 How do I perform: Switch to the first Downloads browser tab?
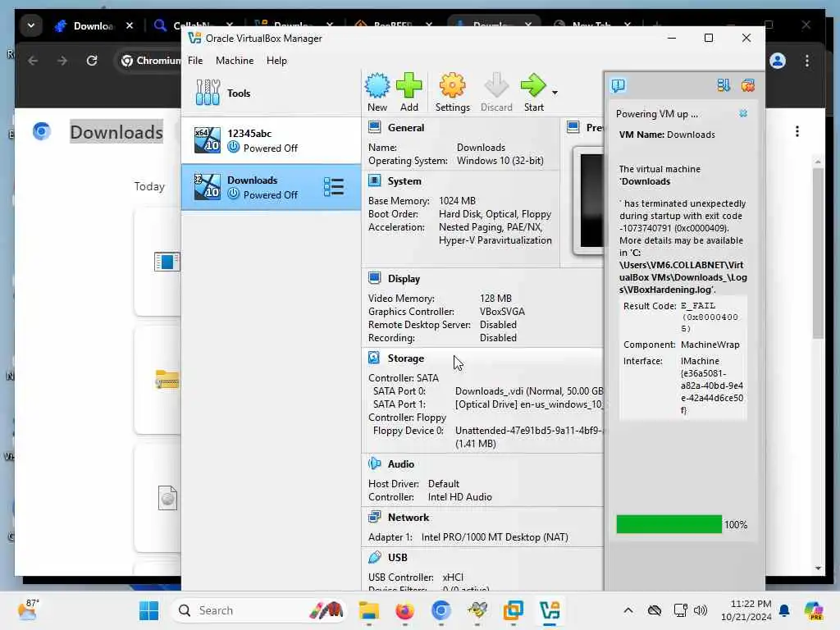click(x=94, y=25)
